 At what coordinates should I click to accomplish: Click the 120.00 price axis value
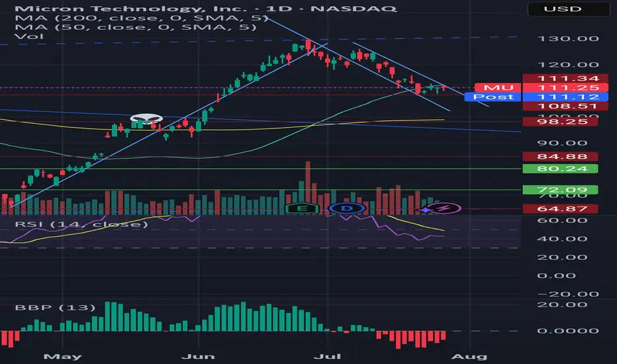click(x=568, y=65)
